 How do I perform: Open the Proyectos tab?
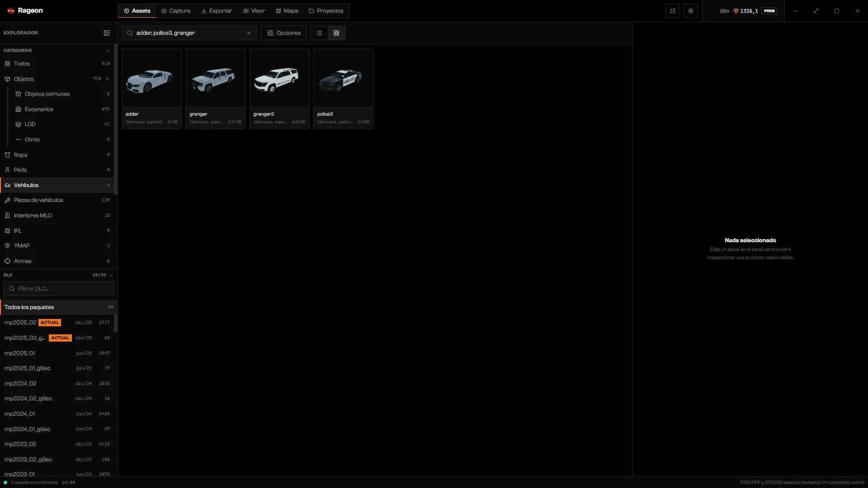click(x=326, y=11)
